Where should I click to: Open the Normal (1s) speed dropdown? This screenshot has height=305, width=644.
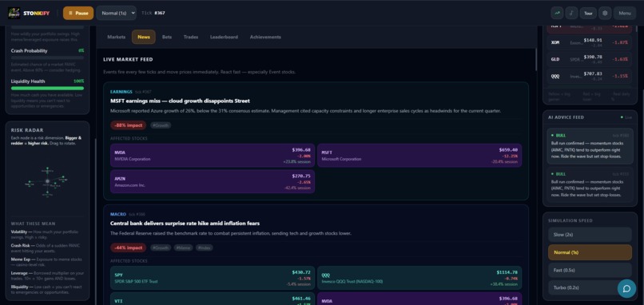click(116, 13)
